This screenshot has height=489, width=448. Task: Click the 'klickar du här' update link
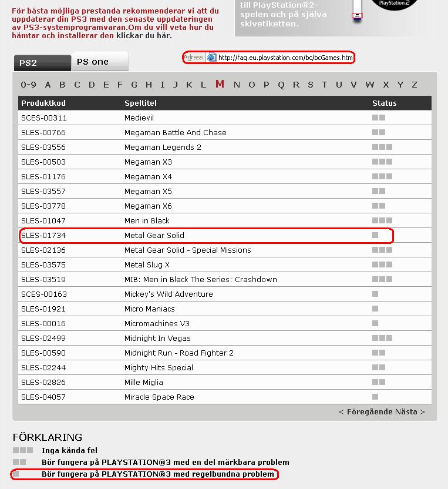click(x=144, y=35)
